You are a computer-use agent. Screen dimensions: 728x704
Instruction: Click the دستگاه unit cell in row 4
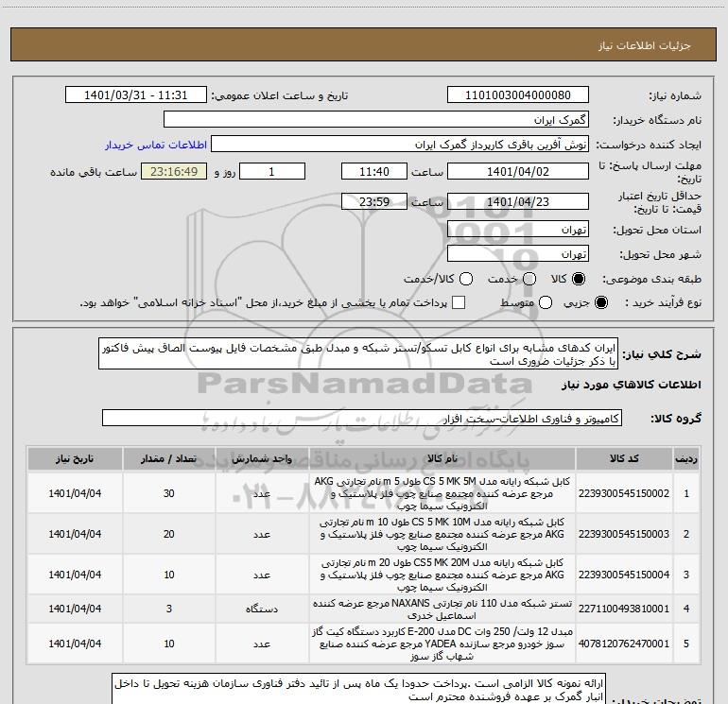262,609
